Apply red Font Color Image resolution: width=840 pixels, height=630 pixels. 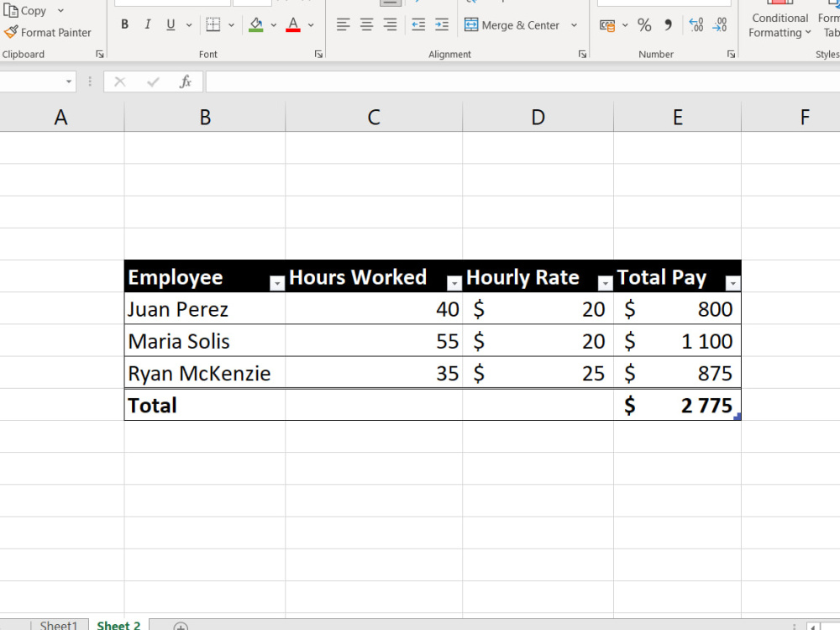coord(293,24)
